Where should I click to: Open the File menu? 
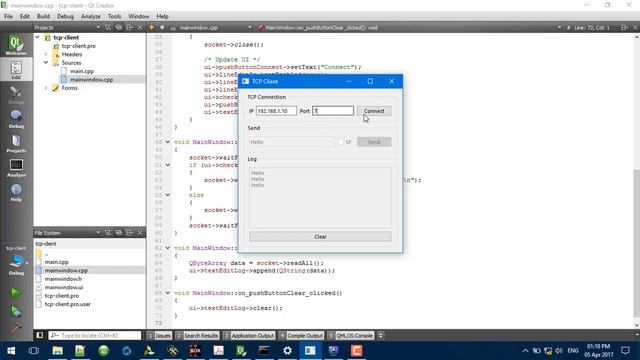[x=9, y=16]
